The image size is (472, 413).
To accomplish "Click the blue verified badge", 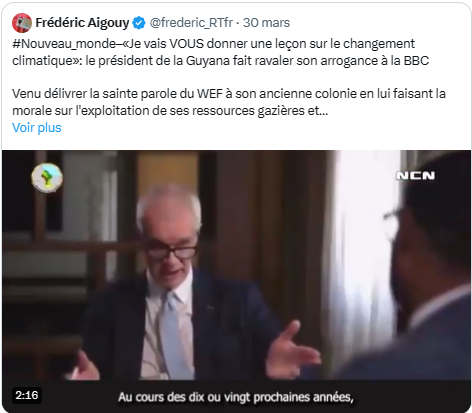I will pos(139,23).
